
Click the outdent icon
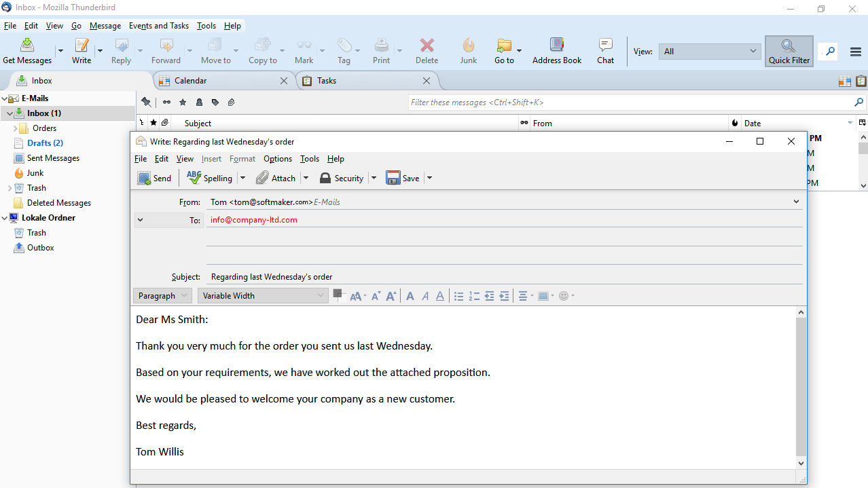(489, 296)
